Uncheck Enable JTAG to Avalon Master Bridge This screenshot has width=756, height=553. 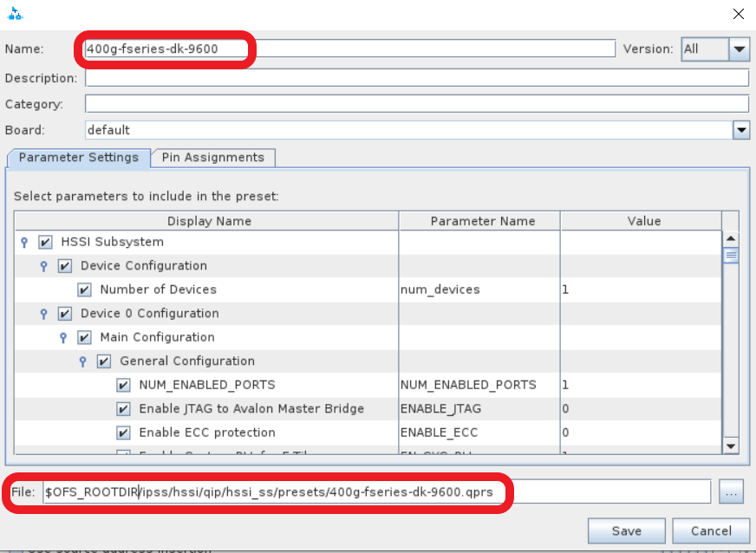123,409
